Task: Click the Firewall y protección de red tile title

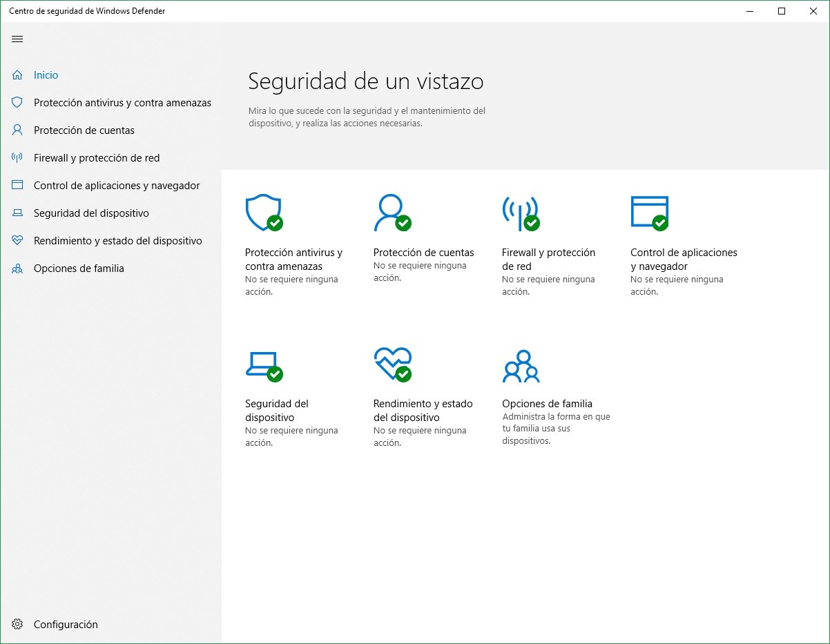Action: pyautogui.click(x=548, y=259)
